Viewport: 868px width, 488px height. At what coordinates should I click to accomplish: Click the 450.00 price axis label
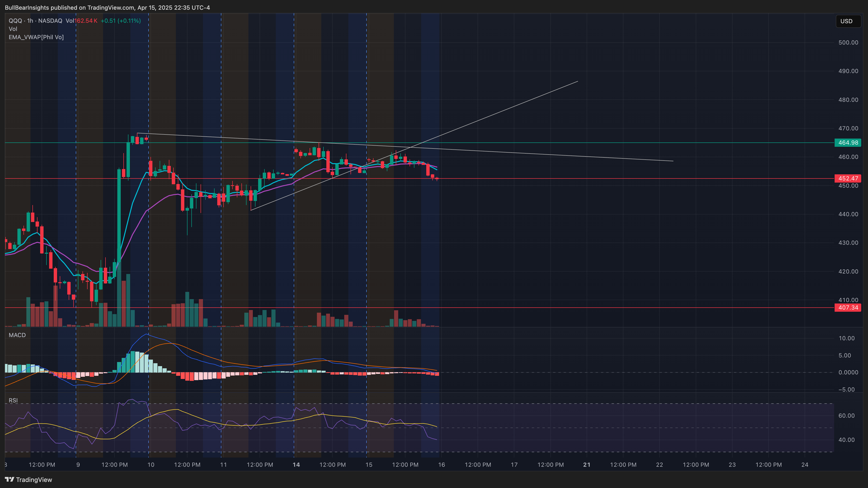(848, 185)
